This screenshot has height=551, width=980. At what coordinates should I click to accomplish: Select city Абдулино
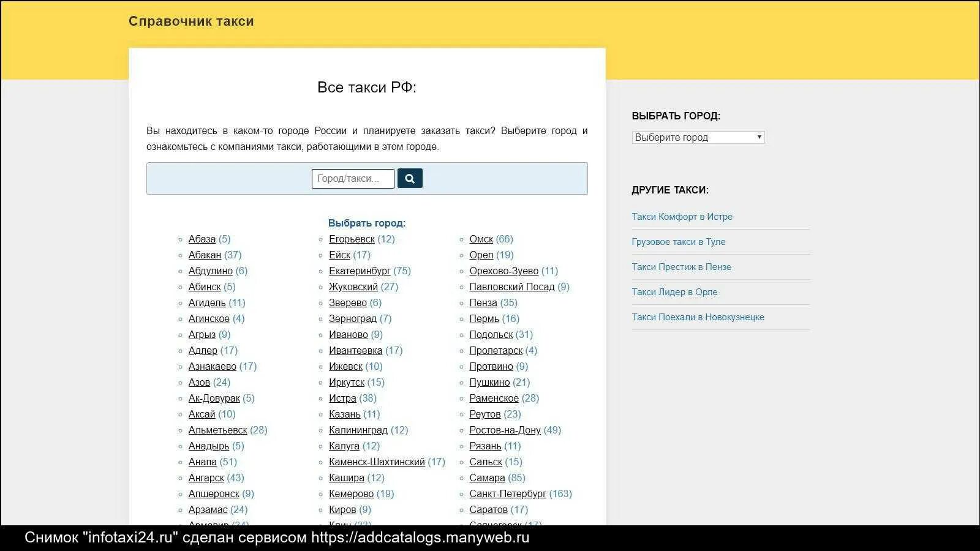coord(211,271)
